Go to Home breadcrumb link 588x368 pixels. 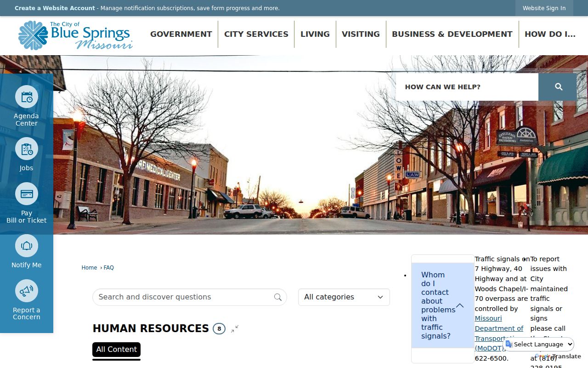(89, 268)
